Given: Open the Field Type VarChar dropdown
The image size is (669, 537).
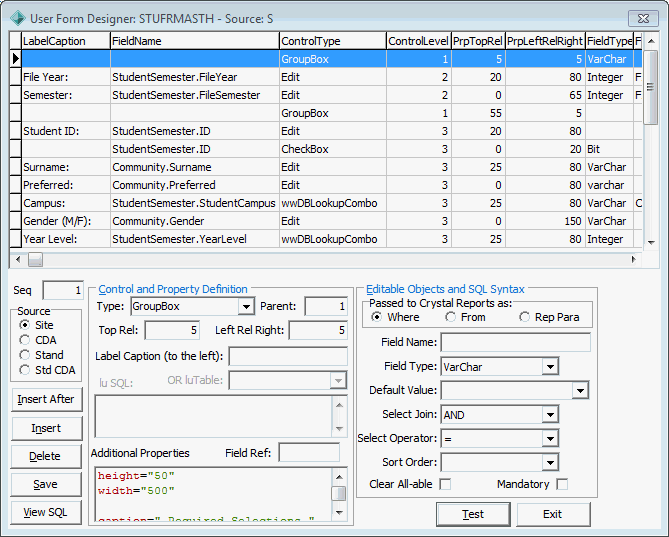Looking at the screenshot, I should (x=550, y=366).
